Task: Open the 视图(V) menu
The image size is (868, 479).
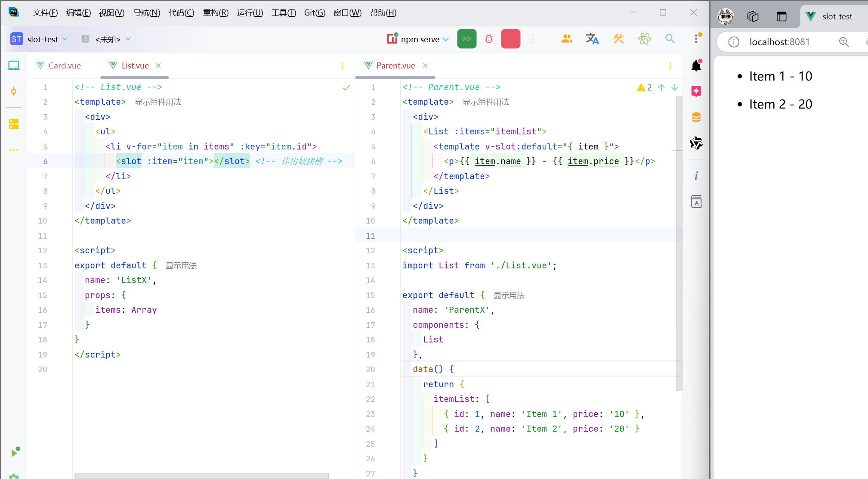Action: click(111, 13)
